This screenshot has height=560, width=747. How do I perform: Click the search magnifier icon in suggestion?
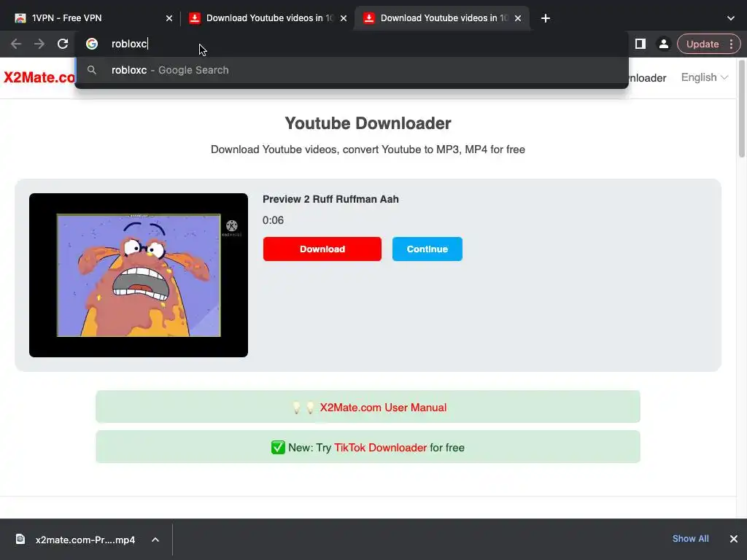coord(92,70)
